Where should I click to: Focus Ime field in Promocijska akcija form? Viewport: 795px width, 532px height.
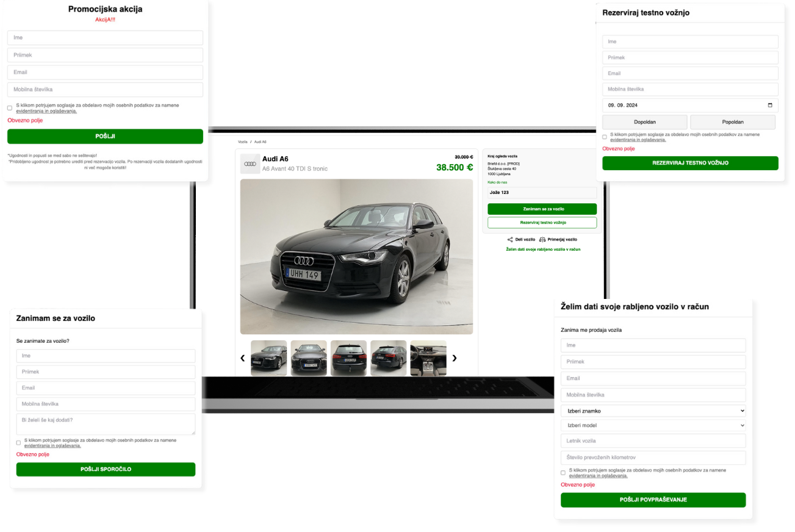[x=105, y=38]
